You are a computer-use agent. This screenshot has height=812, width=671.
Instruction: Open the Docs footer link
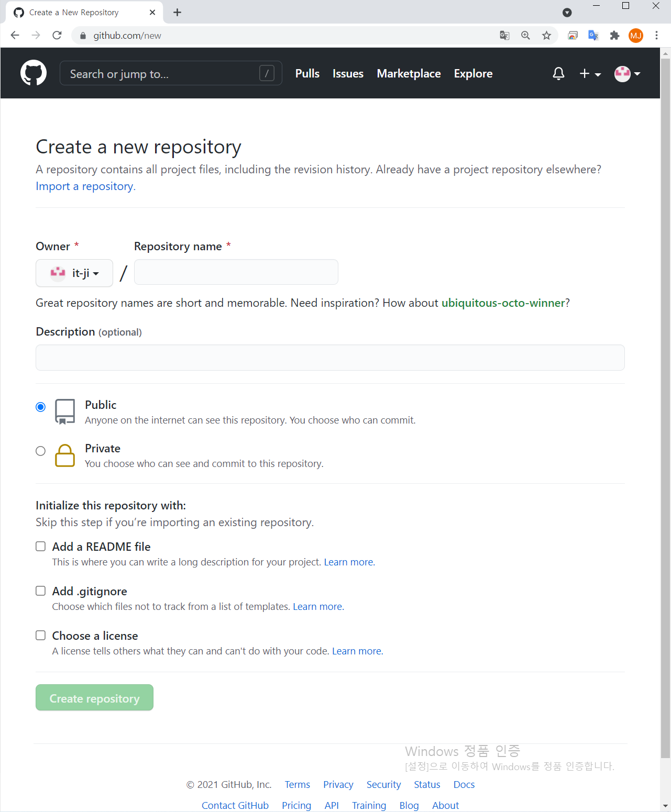pos(464,785)
